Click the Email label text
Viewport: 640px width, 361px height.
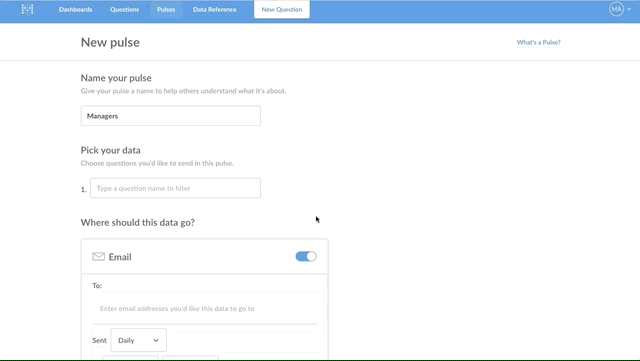click(120, 257)
